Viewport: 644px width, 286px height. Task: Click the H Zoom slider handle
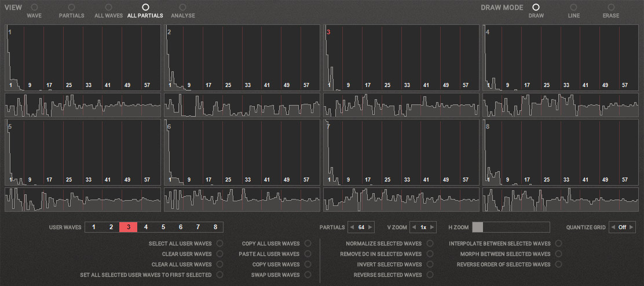click(x=477, y=227)
